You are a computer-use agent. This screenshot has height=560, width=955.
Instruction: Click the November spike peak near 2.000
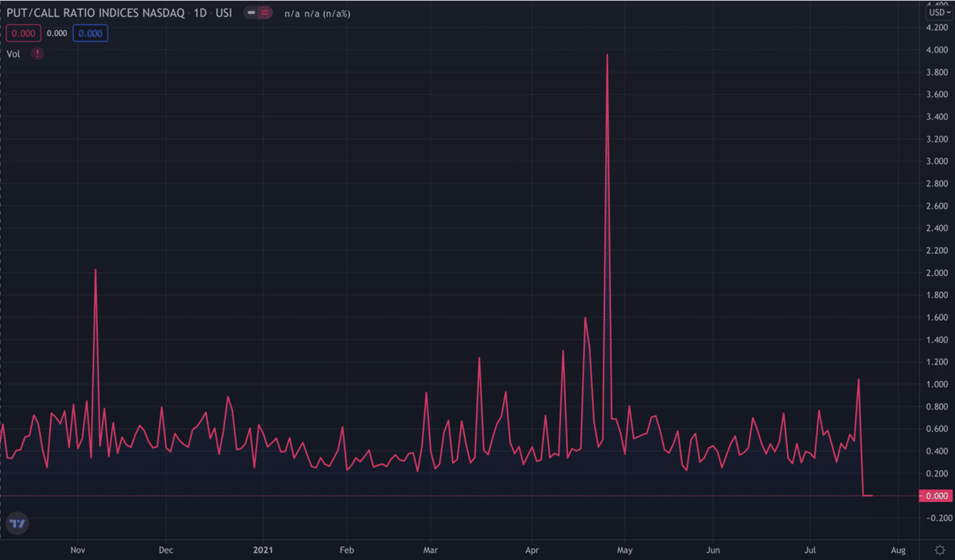[95, 270]
